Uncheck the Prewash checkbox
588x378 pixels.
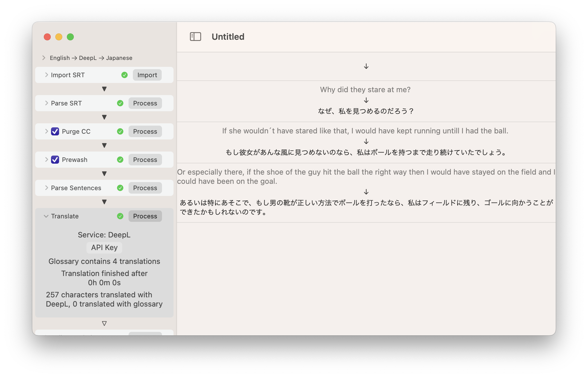pos(55,160)
